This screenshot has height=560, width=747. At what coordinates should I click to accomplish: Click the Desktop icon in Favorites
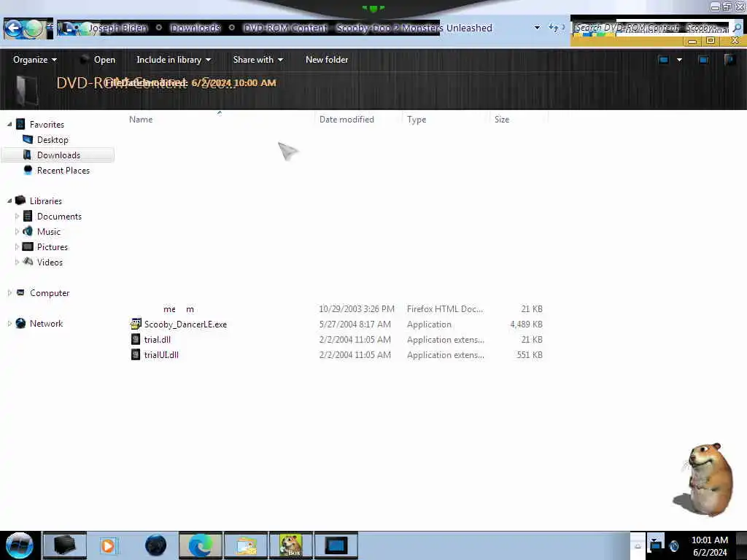(x=28, y=139)
